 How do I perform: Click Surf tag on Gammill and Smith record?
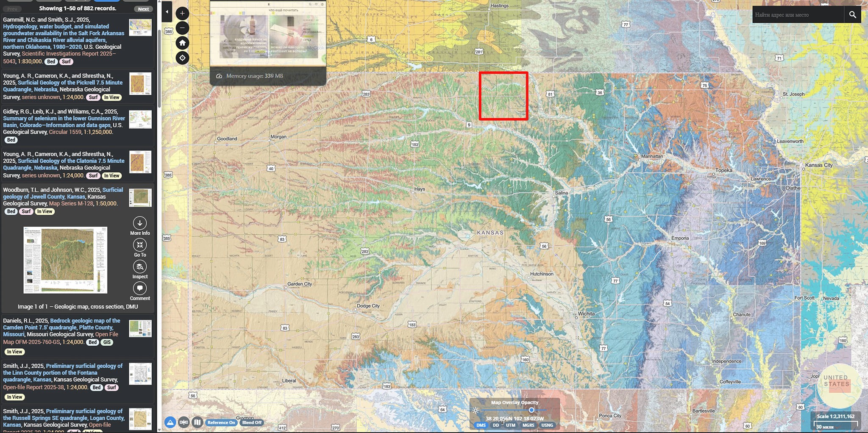click(66, 61)
